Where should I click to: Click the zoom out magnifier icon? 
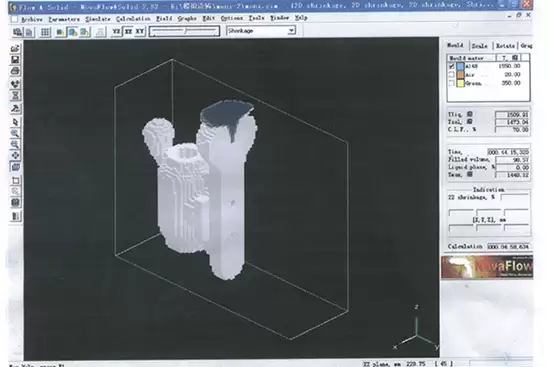pyautogui.click(x=15, y=144)
